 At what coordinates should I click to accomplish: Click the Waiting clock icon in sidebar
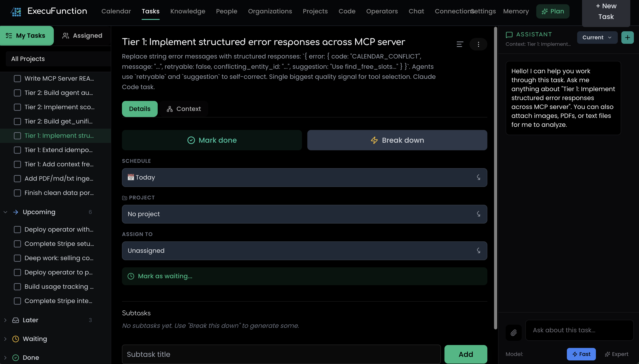15,339
